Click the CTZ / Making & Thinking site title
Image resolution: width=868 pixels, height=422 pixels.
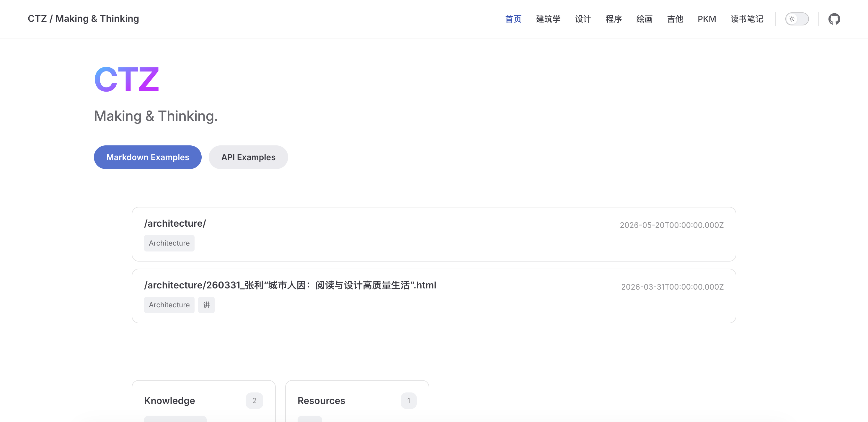click(83, 19)
